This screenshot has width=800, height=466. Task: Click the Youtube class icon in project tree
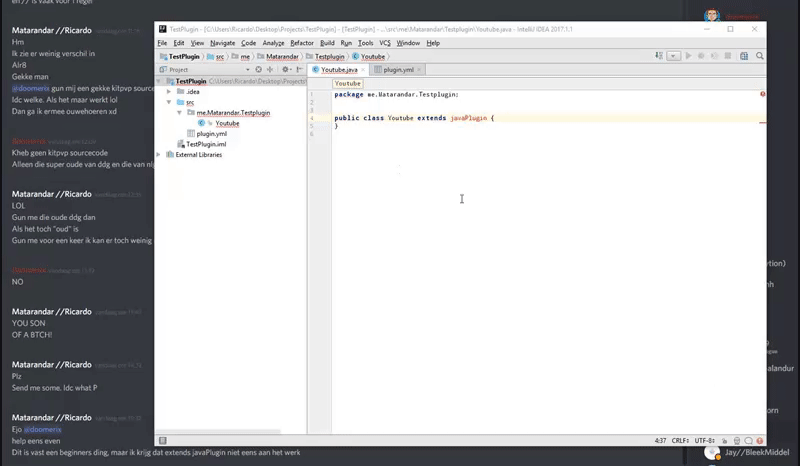point(201,123)
